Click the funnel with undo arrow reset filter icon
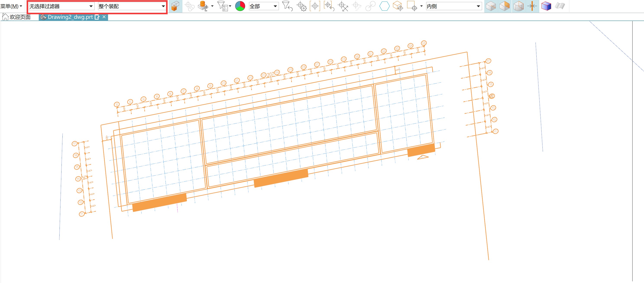 [287, 6]
